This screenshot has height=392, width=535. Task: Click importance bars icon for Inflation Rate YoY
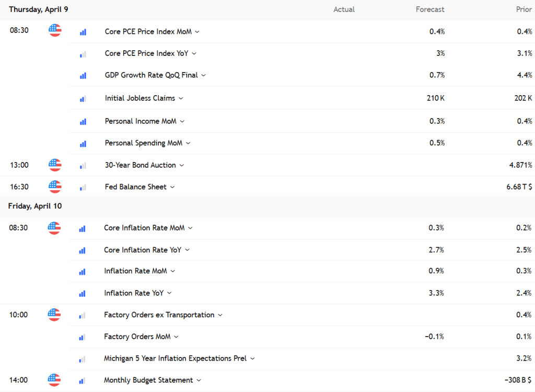coord(82,293)
